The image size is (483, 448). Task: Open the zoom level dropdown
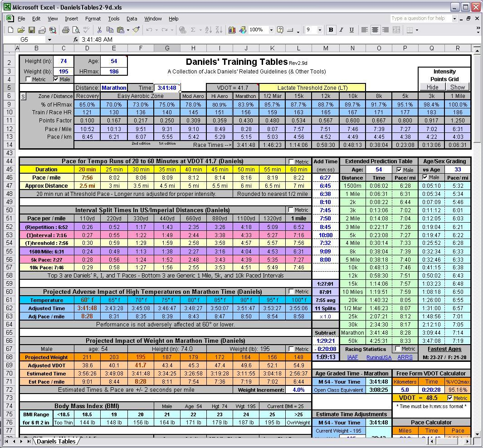[x=271, y=30]
